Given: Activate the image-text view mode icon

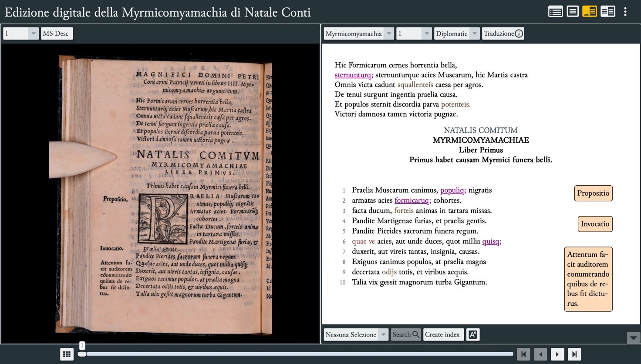Looking at the screenshot, I should point(590,12).
